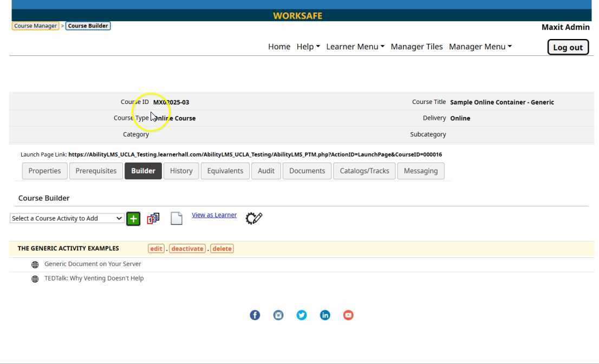Expand the Manager Menu dropdown

coord(480,47)
